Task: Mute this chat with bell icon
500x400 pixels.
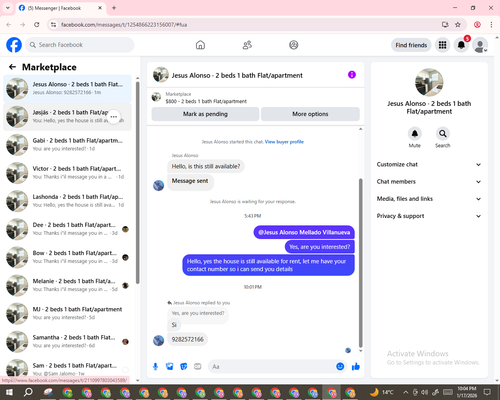Action: [x=415, y=134]
